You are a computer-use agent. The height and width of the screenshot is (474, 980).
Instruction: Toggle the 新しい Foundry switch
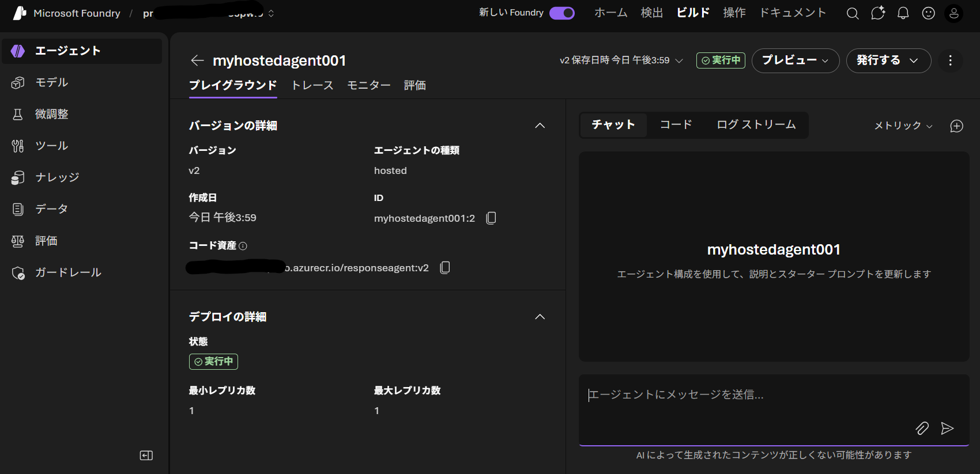[x=562, y=13]
